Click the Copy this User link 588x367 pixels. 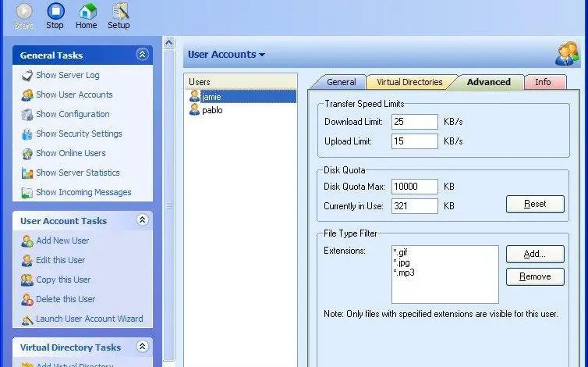[x=63, y=280]
